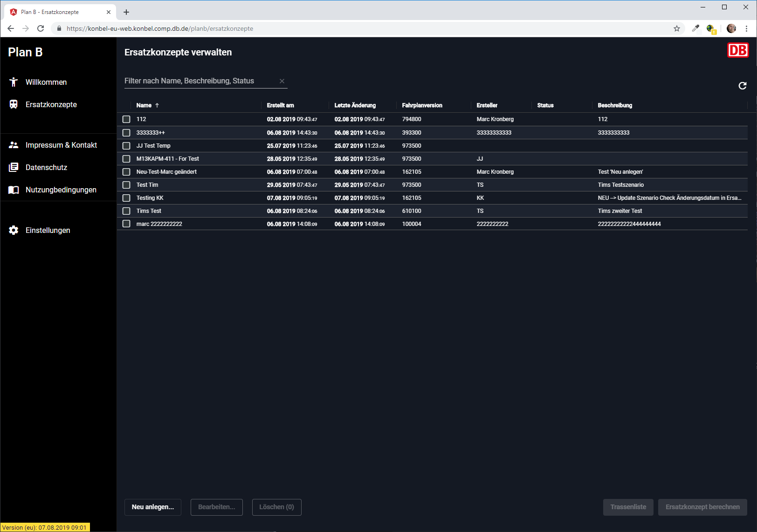Screen dimensions: 757x532
Task: Click the Einstellungen gear icon
Action: coord(14,230)
